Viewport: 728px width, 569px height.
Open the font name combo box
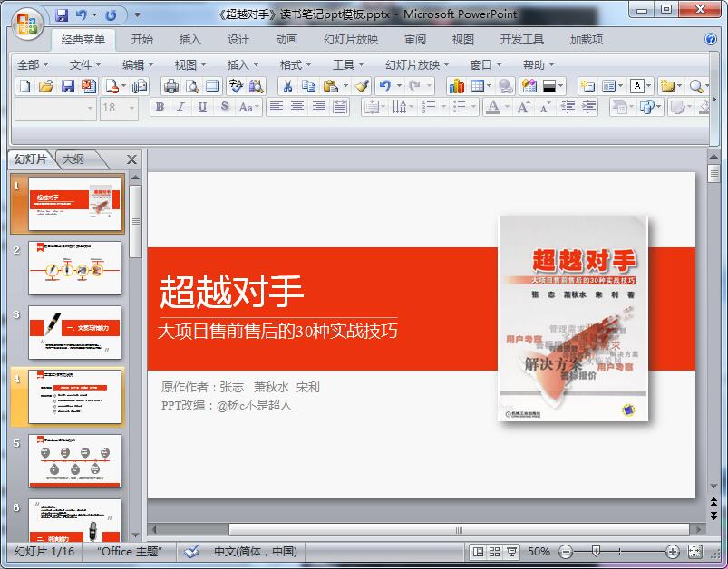(x=55, y=108)
